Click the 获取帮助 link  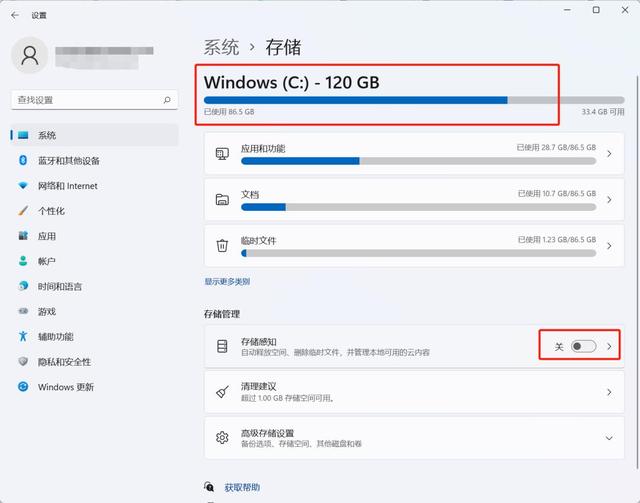pyautogui.click(x=242, y=487)
